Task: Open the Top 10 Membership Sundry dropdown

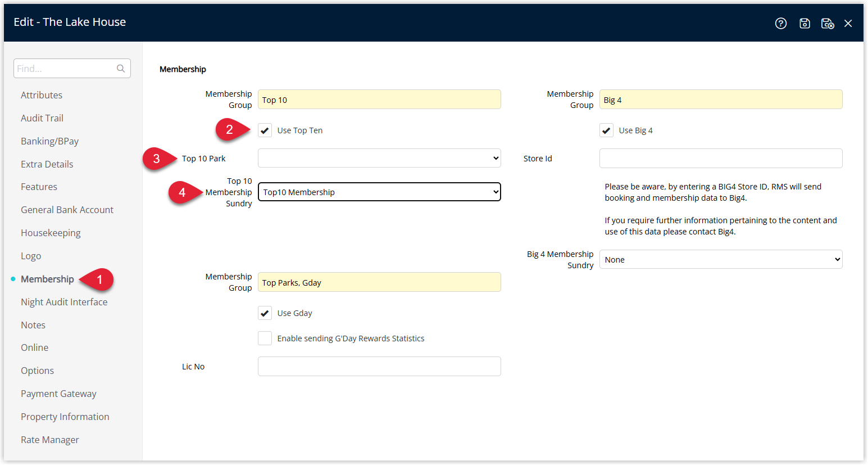Action: coord(379,192)
